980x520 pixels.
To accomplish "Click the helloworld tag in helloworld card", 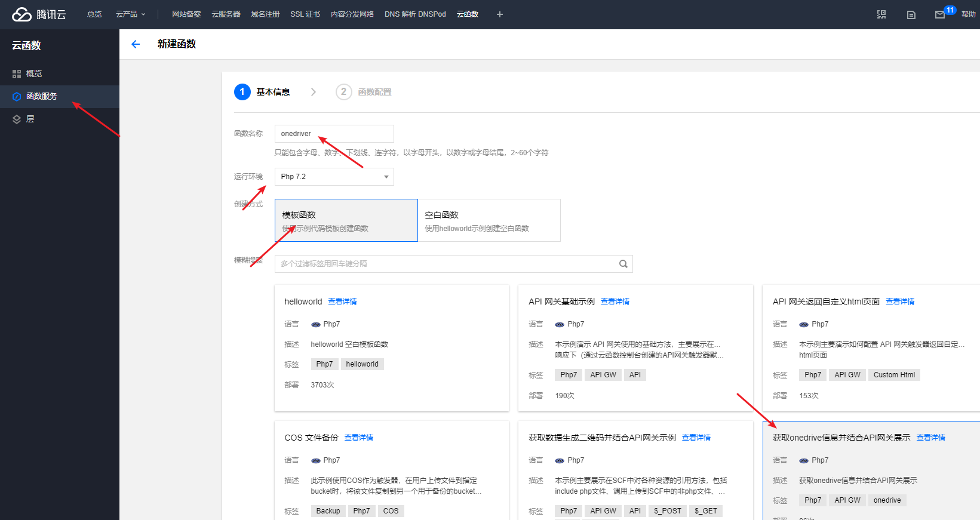I will click(362, 364).
